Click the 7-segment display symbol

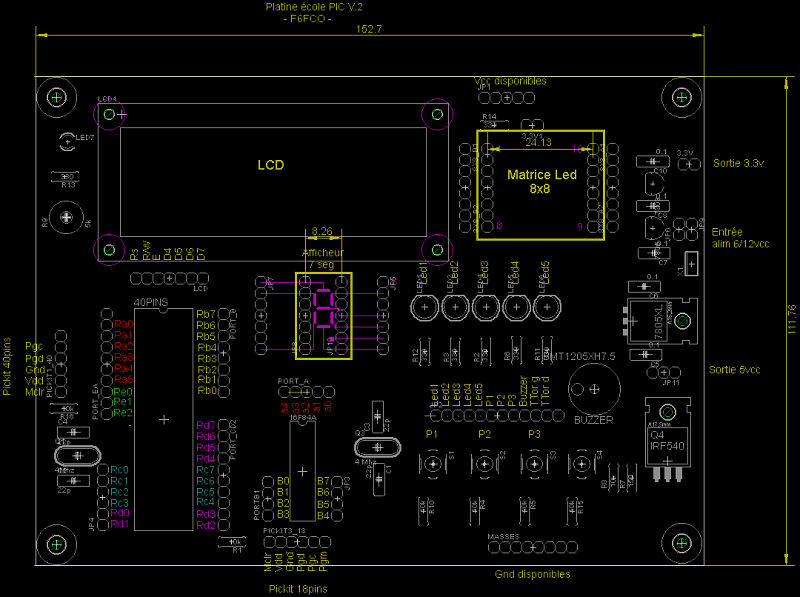[x=324, y=312]
